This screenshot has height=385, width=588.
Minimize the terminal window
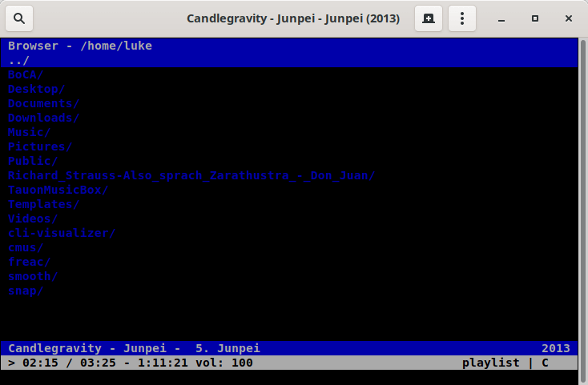click(x=501, y=18)
